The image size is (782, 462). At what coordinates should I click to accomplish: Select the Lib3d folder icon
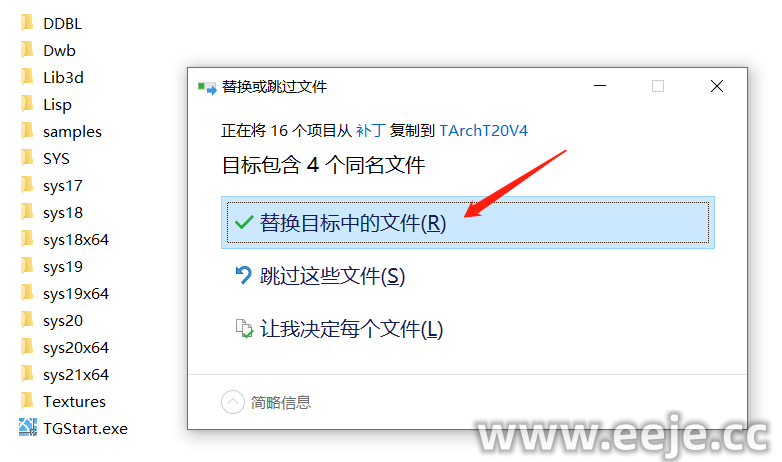click(27, 77)
